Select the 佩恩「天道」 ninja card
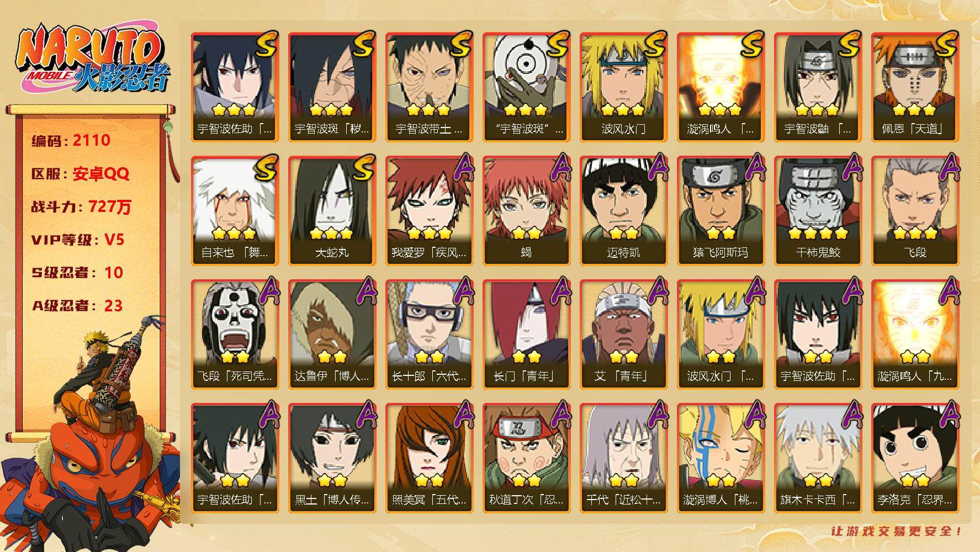980x552 pixels. pyautogui.click(x=915, y=87)
